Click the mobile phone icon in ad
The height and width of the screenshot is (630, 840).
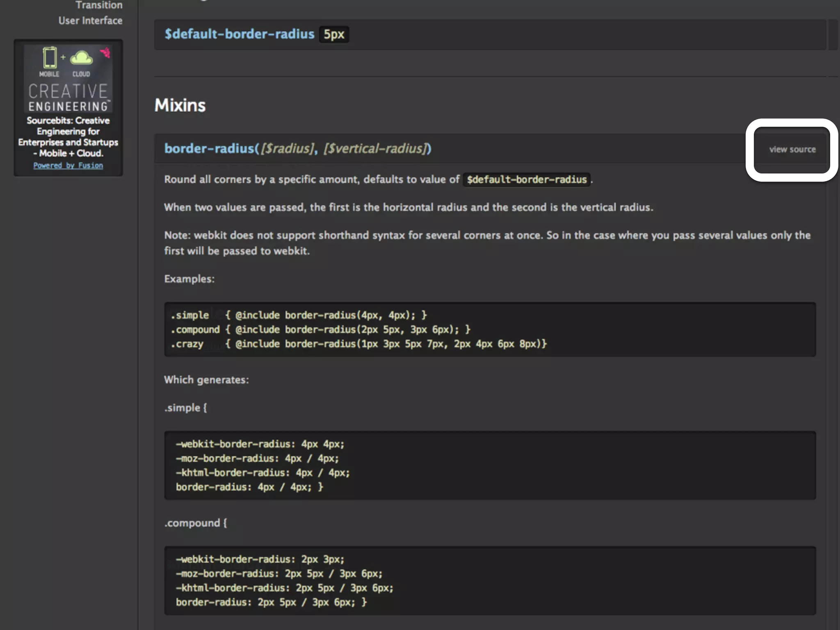[50, 57]
